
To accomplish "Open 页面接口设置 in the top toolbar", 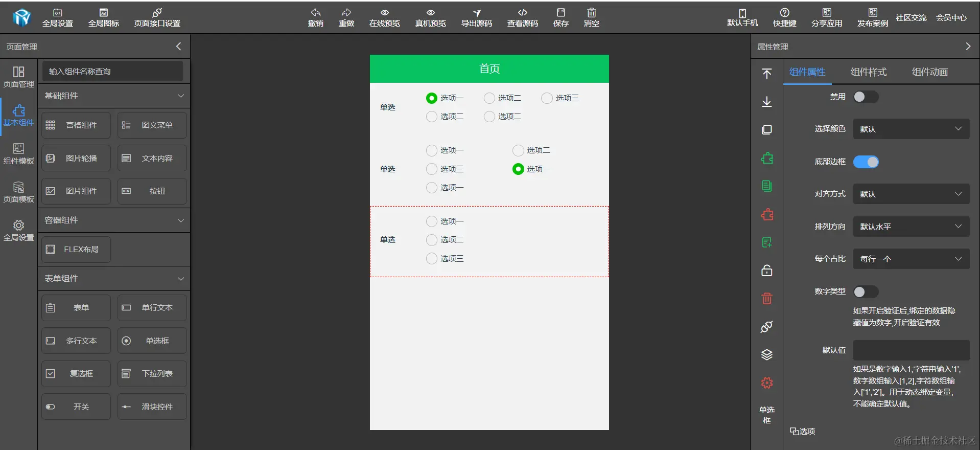I will [157, 17].
